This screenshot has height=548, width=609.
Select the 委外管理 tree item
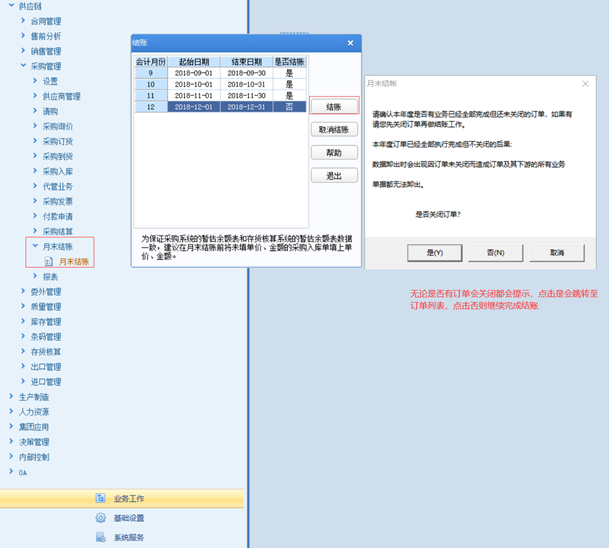[x=46, y=292]
